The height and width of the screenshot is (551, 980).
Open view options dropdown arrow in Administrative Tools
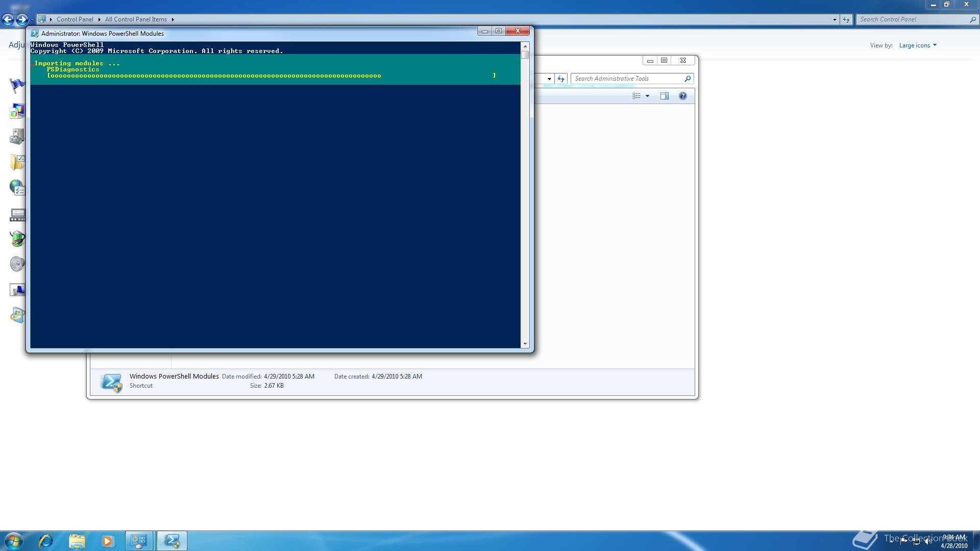(x=647, y=96)
